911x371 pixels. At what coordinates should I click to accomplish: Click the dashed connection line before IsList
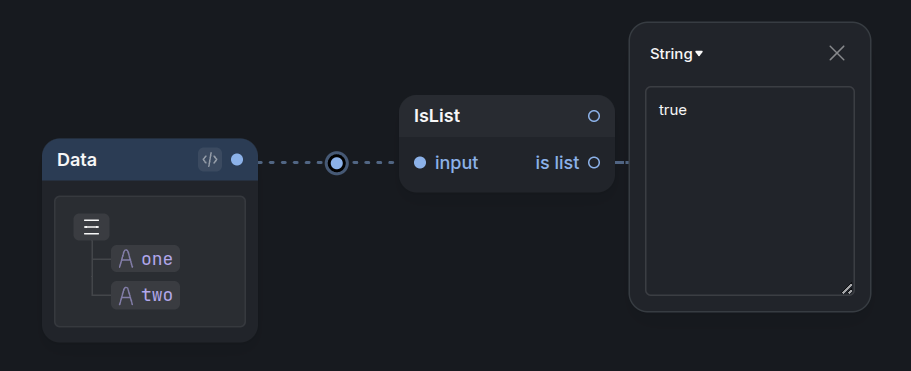[373, 163]
